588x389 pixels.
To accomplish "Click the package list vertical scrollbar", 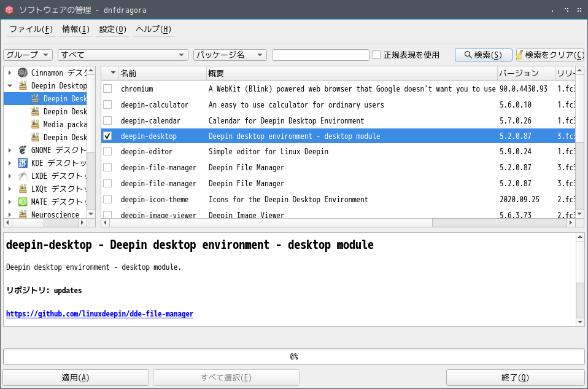I will coord(580,143).
